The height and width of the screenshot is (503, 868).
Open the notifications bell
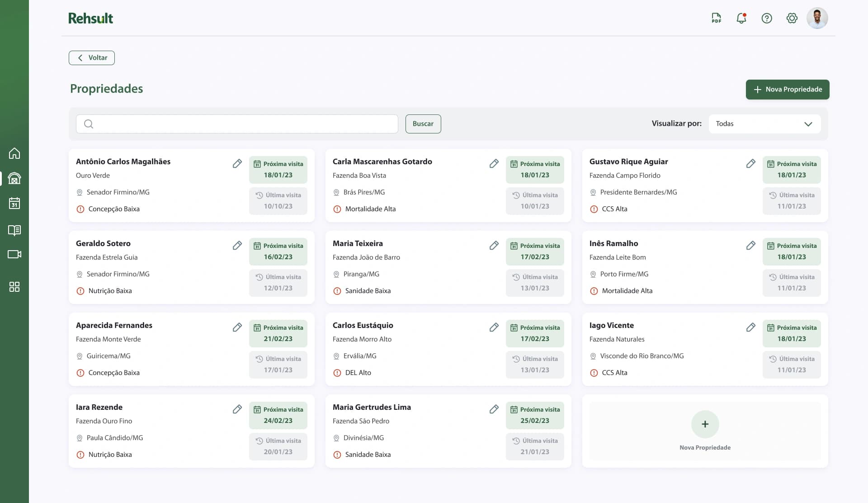[741, 18]
